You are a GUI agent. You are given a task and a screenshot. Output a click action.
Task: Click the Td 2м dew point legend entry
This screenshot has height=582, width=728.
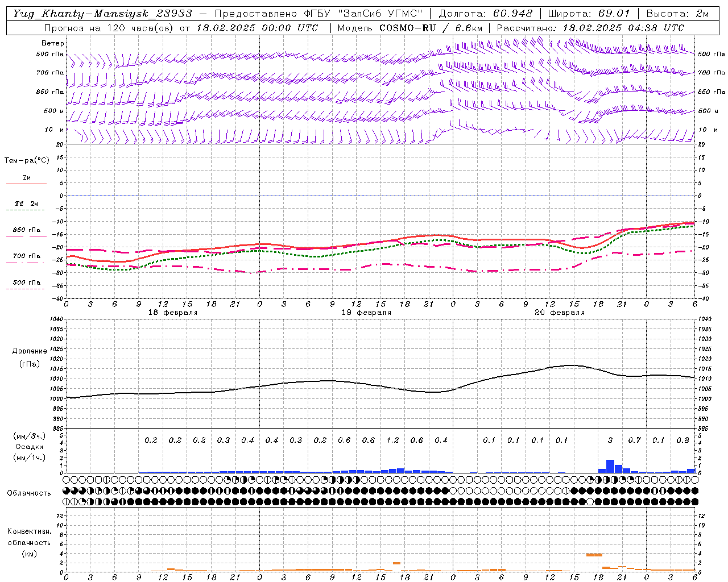tap(26, 203)
